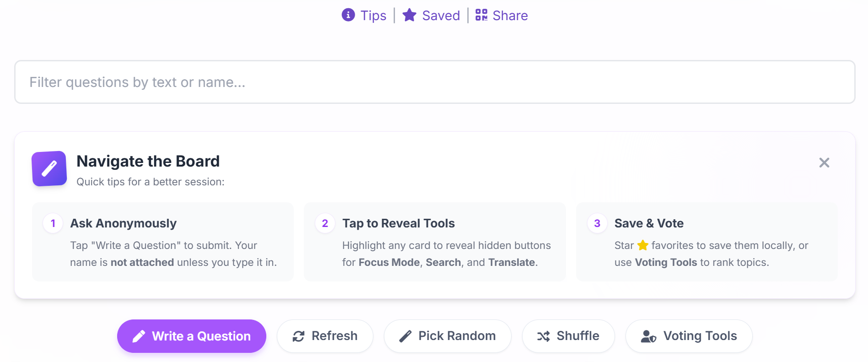
Task: Click the Refresh arrows icon
Action: tap(299, 336)
